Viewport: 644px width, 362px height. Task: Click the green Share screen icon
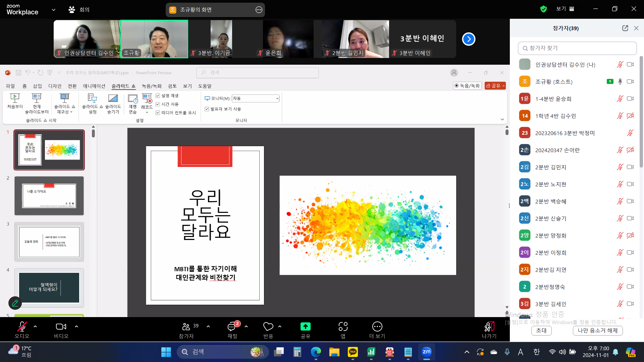305,326
